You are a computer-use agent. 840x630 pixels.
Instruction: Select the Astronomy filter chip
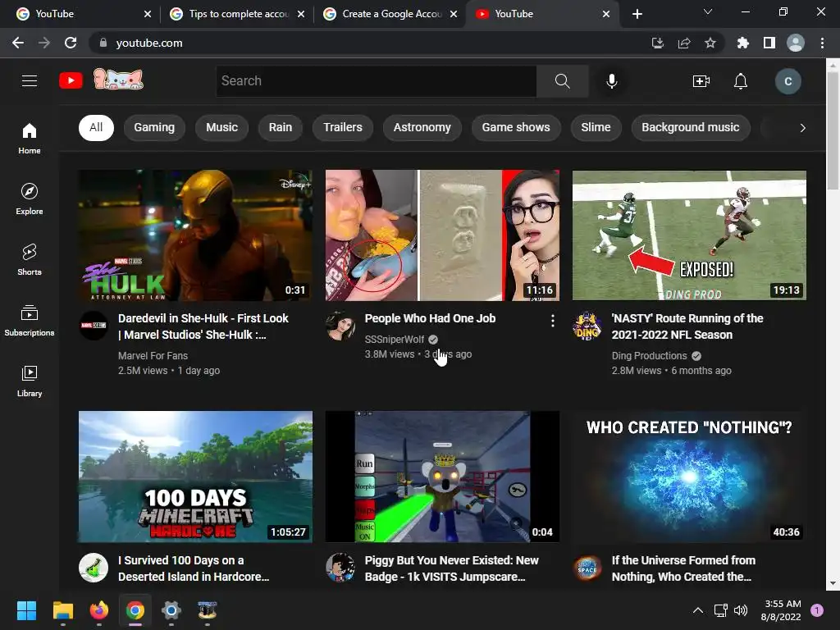pyautogui.click(x=422, y=127)
